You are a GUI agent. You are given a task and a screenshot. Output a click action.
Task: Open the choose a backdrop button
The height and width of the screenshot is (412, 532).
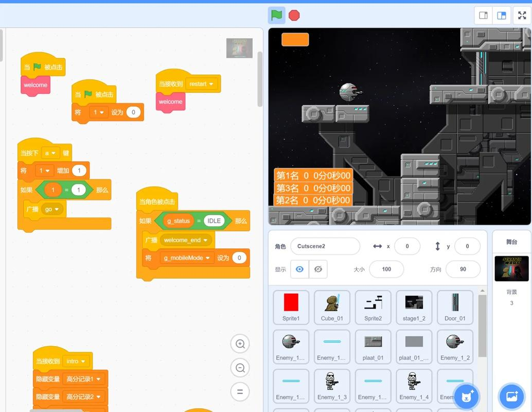(x=511, y=396)
